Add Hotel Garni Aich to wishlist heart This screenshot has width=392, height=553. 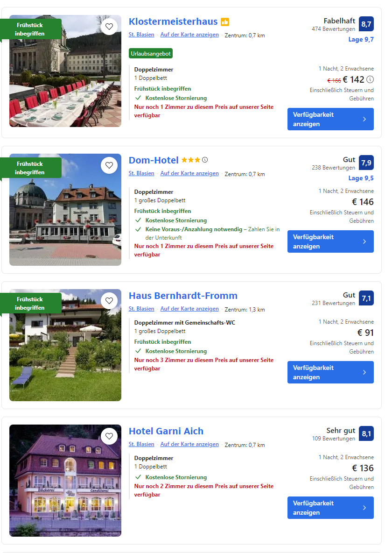pos(109,436)
